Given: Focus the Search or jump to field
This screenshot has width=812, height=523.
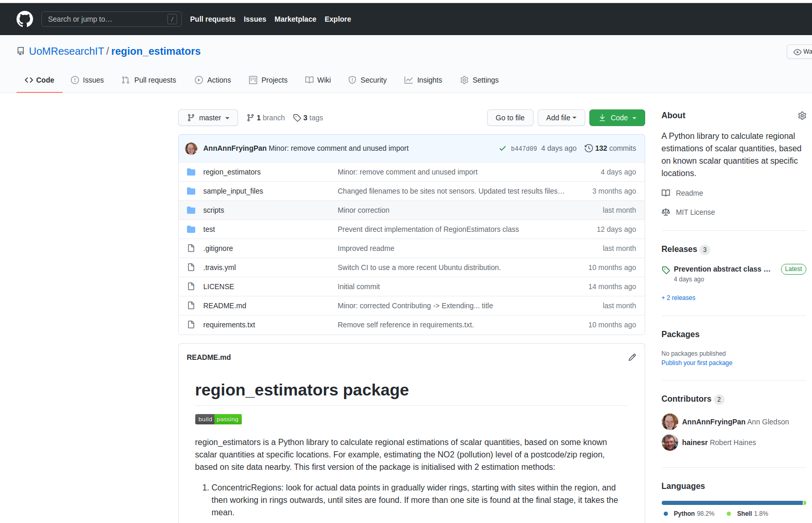Looking at the screenshot, I should [x=112, y=19].
